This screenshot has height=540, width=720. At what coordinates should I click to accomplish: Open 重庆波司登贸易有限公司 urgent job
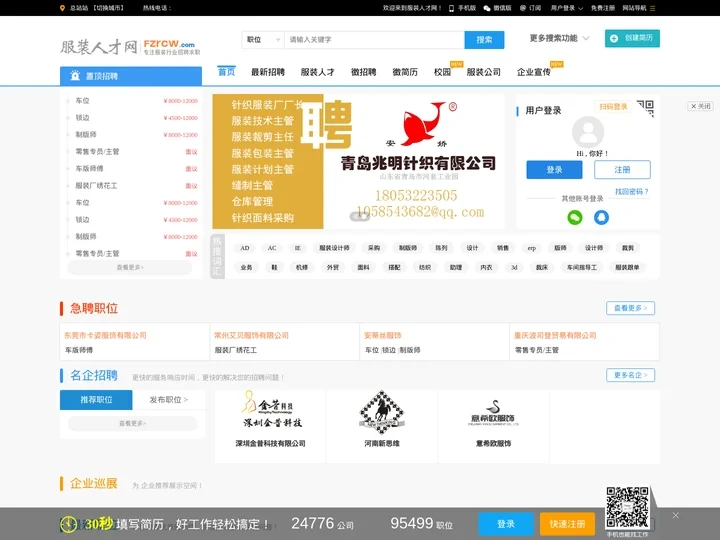(x=555, y=335)
